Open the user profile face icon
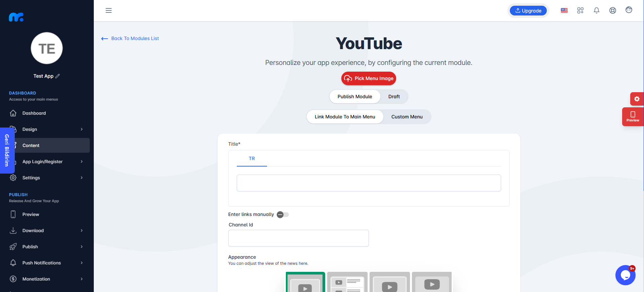Screen dimensions: 644x292 pyautogui.click(x=629, y=10)
